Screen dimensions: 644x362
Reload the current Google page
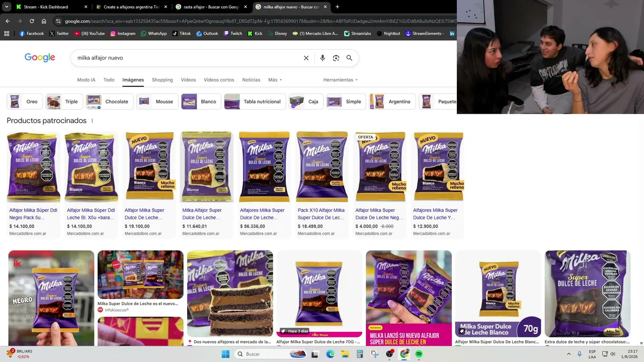32,21
